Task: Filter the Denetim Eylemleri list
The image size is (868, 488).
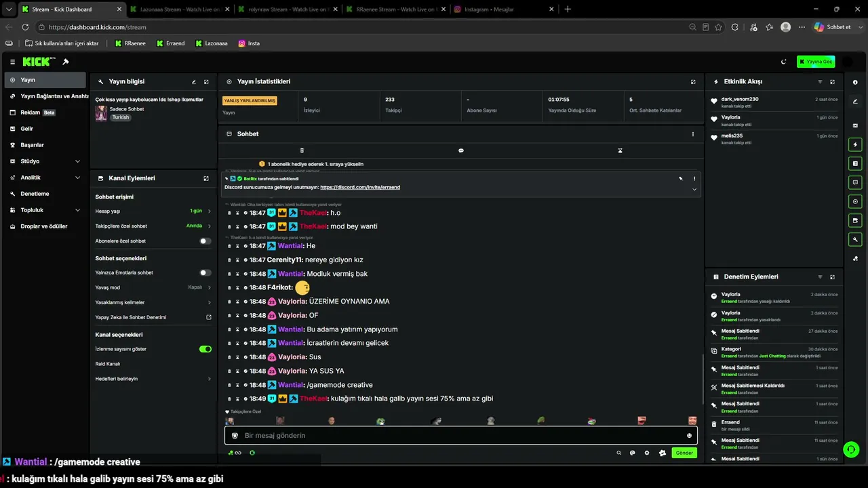Action: (820, 277)
